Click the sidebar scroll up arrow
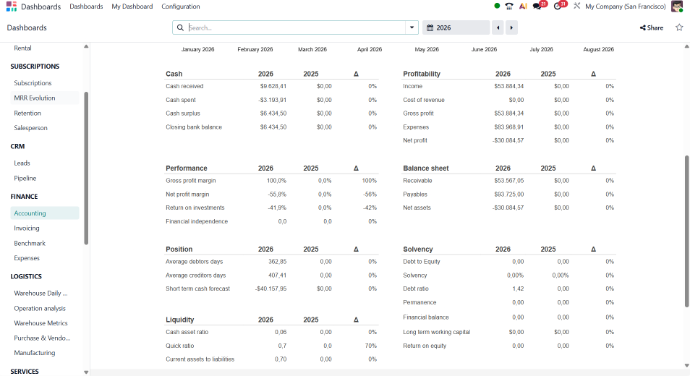690x376 pixels. click(86, 46)
